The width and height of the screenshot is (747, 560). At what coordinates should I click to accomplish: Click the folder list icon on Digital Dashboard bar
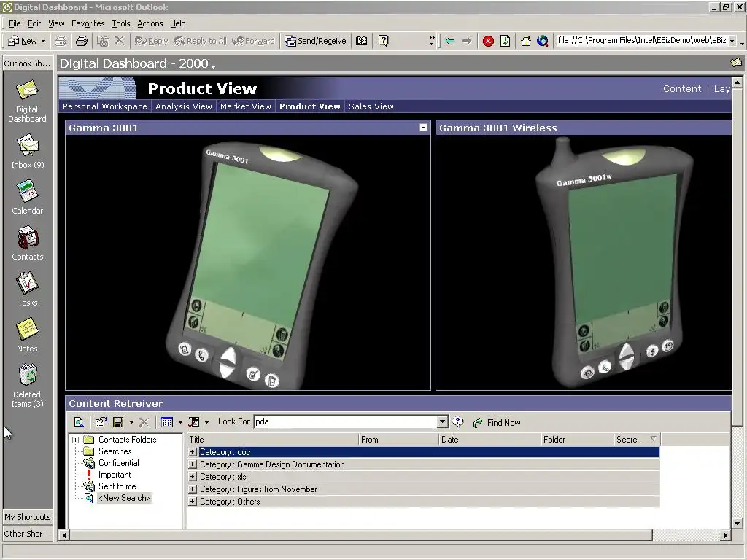click(x=735, y=63)
